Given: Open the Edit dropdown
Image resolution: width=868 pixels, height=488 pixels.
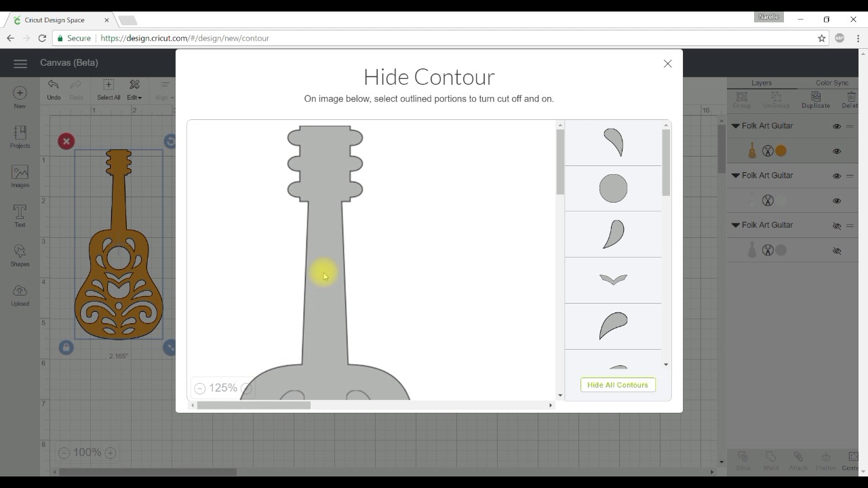Looking at the screenshot, I should pos(134,89).
